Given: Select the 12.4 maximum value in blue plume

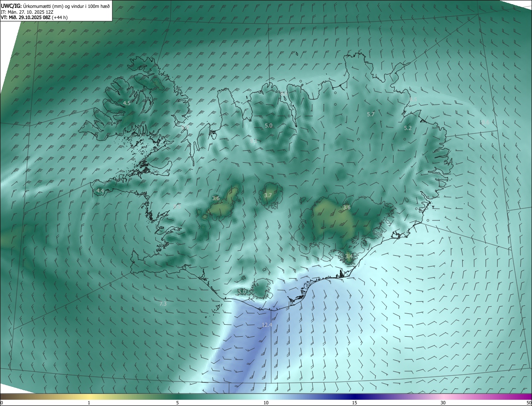Looking at the screenshot, I should point(267,325).
